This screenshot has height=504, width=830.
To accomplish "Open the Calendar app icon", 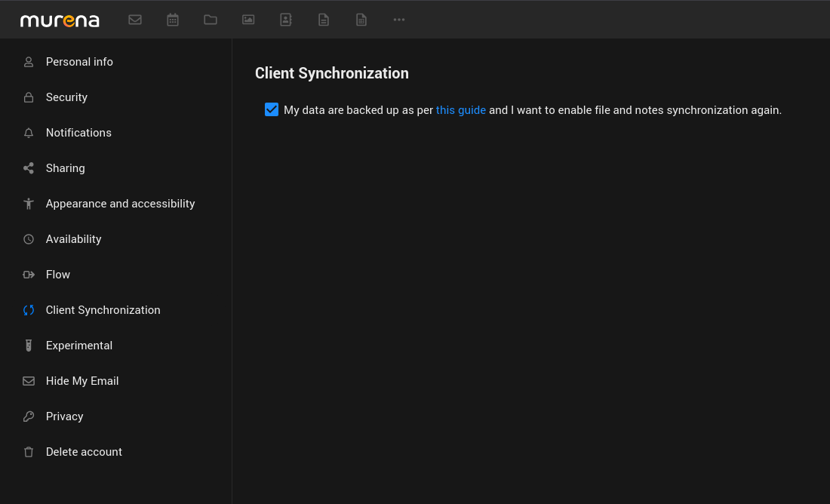I will [x=173, y=20].
